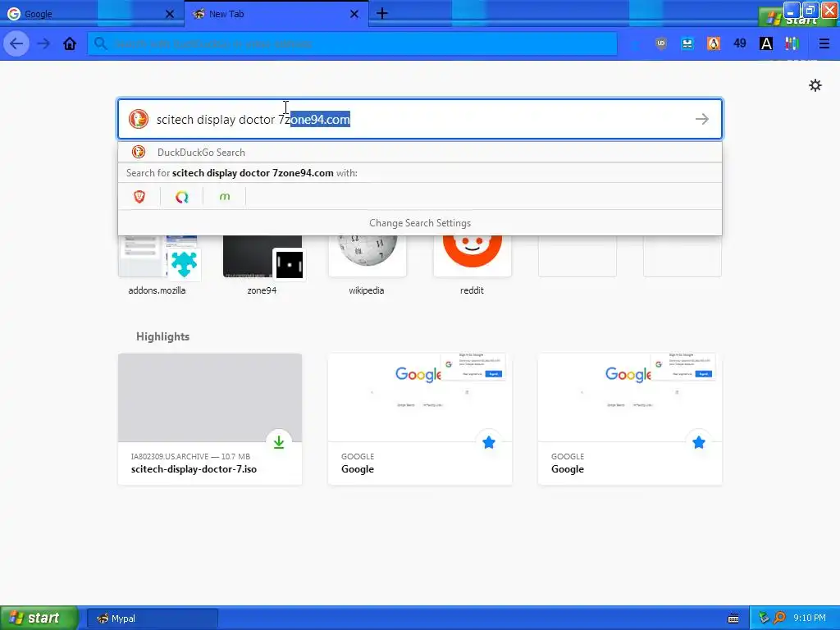Image resolution: width=840 pixels, height=630 pixels.
Task: Open scitech-display-doctor-7.iso highlight card
Action: [x=210, y=419]
